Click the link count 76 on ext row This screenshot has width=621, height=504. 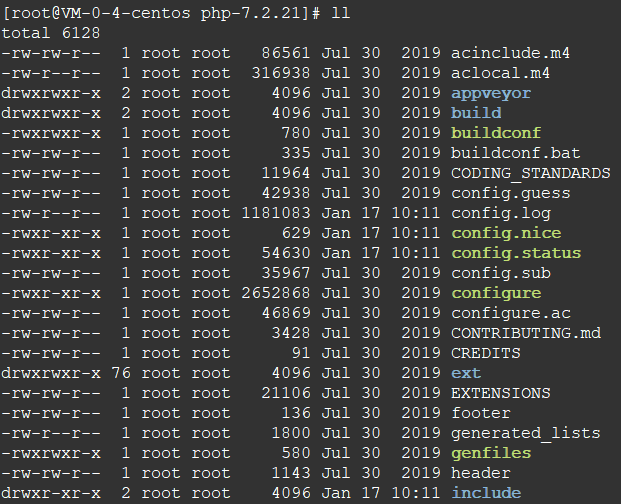coord(121,373)
